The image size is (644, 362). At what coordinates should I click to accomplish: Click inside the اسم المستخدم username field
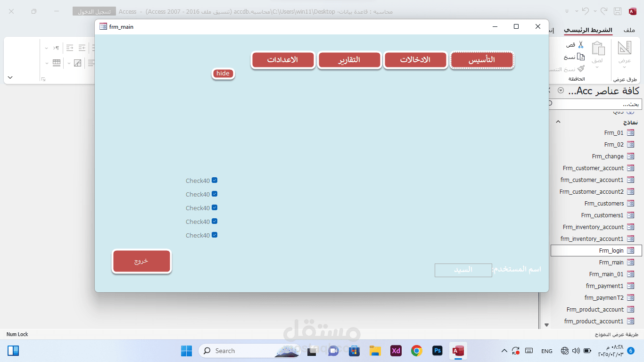coord(463,270)
